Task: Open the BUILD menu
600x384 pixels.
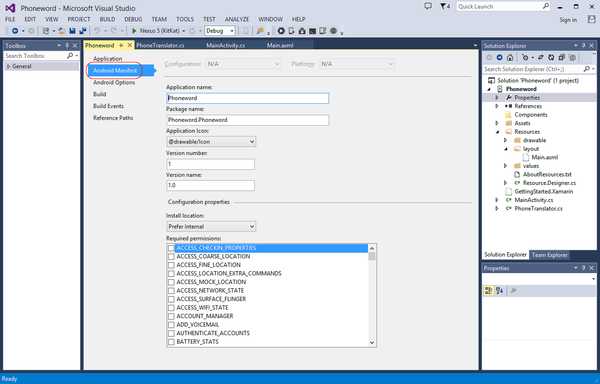Action: click(108, 19)
